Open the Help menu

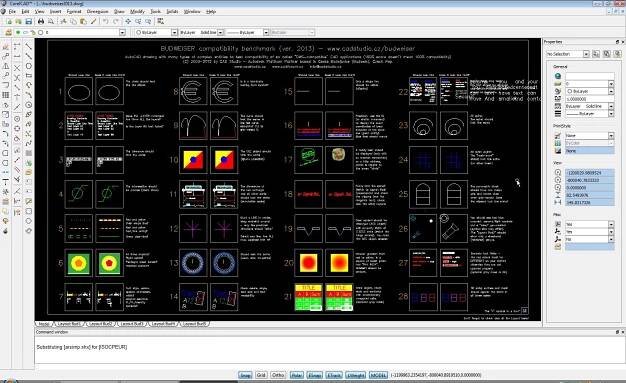coord(211,12)
